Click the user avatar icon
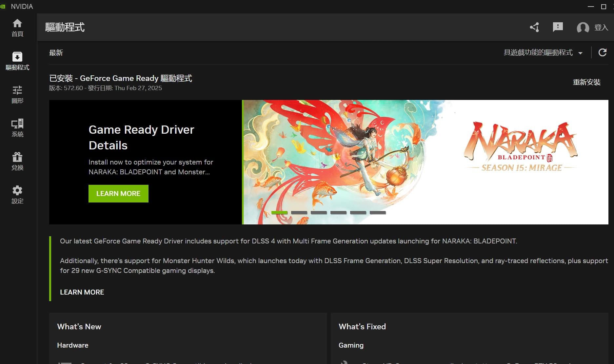Image resolution: width=614 pixels, height=364 pixels. pos(583,28)
